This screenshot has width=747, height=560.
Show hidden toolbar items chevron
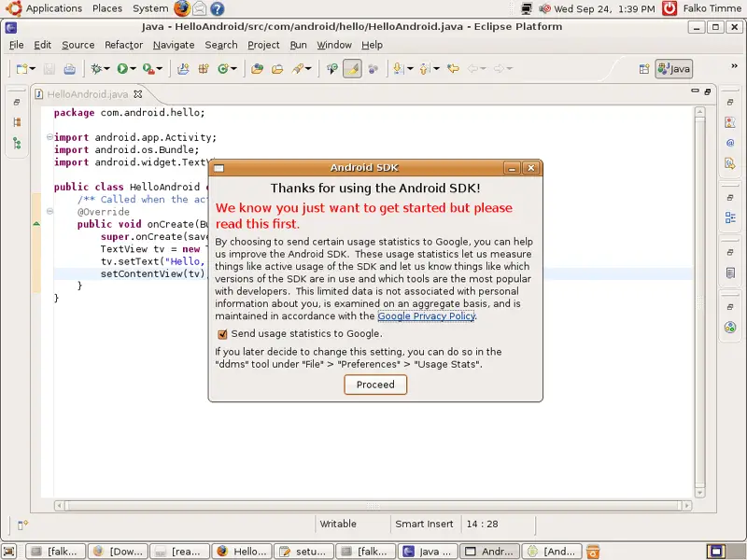click(734, 66)
